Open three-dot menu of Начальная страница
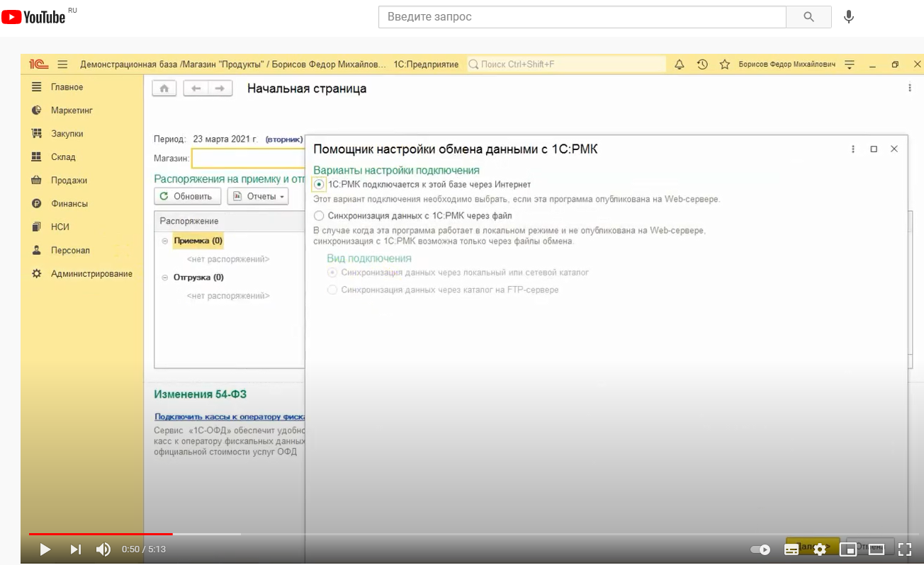Image resolution: width=924 pixels, height=565 pixels. click(910, 89)
